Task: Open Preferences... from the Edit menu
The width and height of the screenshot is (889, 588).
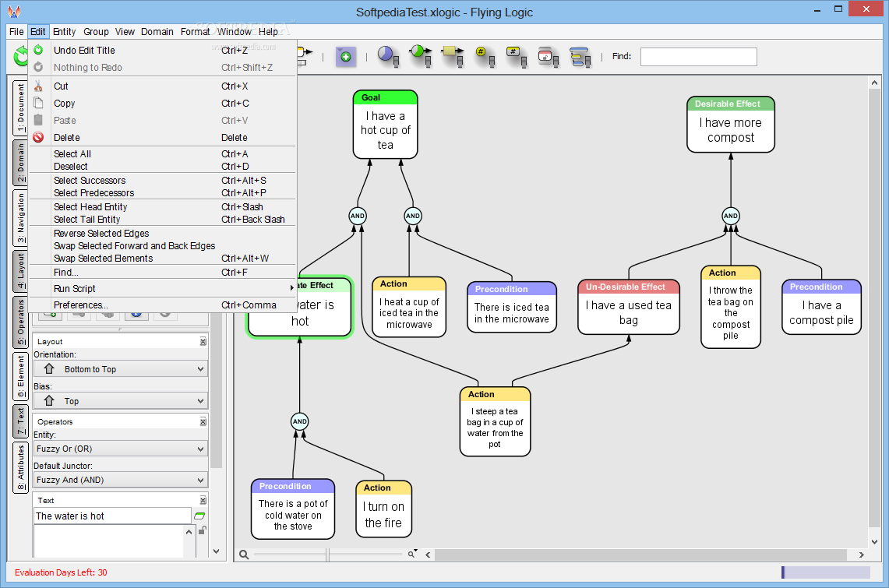Action: 164,305
